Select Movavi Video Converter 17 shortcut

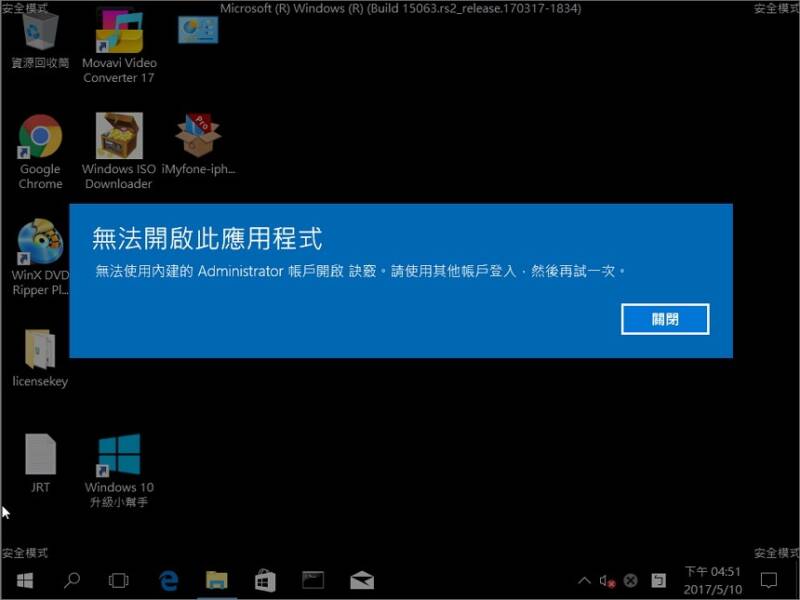coord(119,47)
